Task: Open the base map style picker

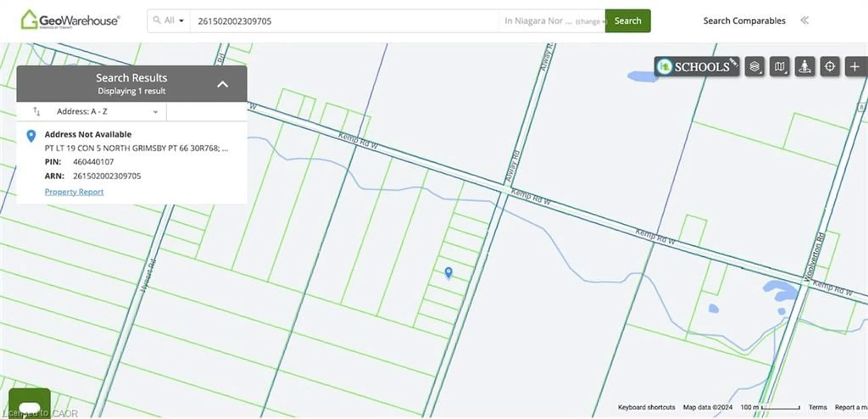Action: tap(780, 66)
